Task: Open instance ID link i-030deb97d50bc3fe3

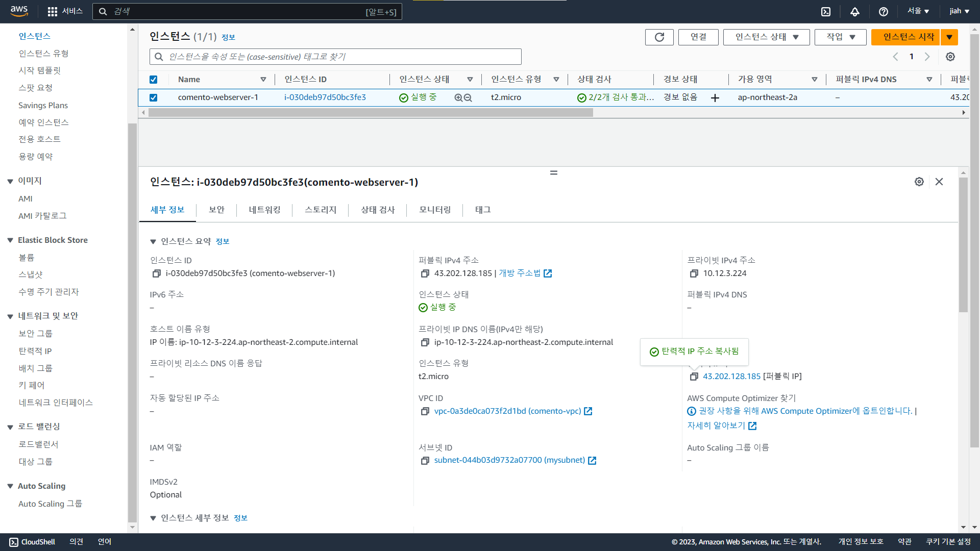Action: point(325,97)
